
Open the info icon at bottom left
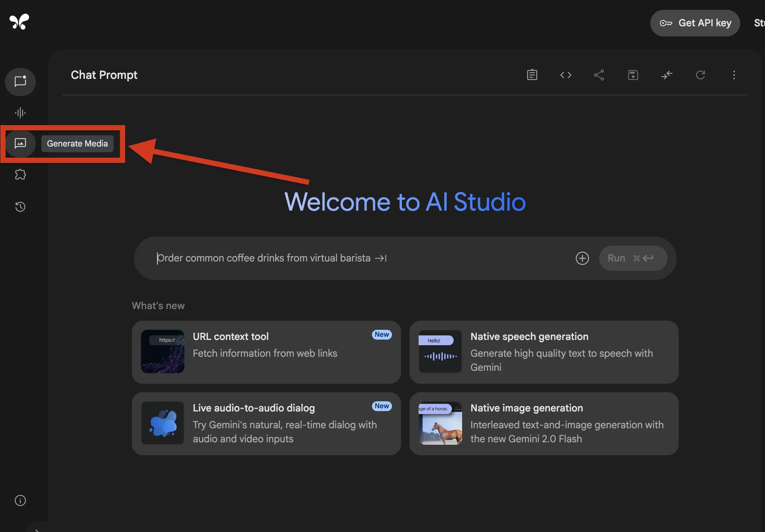[x=20, y=500]
